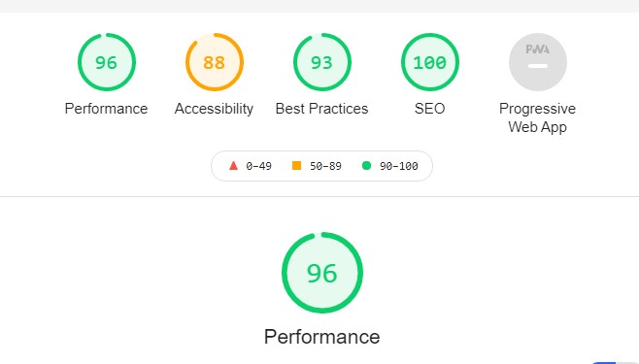Select the large Performance section heading

[322, 337]
